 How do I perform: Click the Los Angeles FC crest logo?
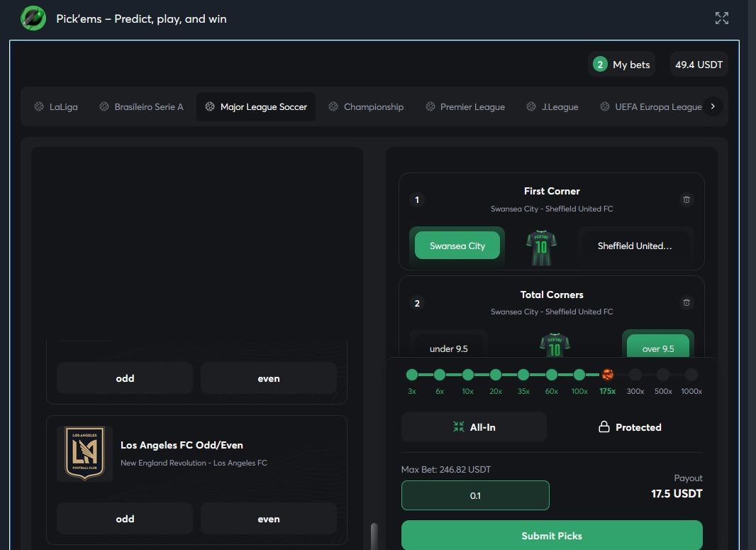(85, 453)
